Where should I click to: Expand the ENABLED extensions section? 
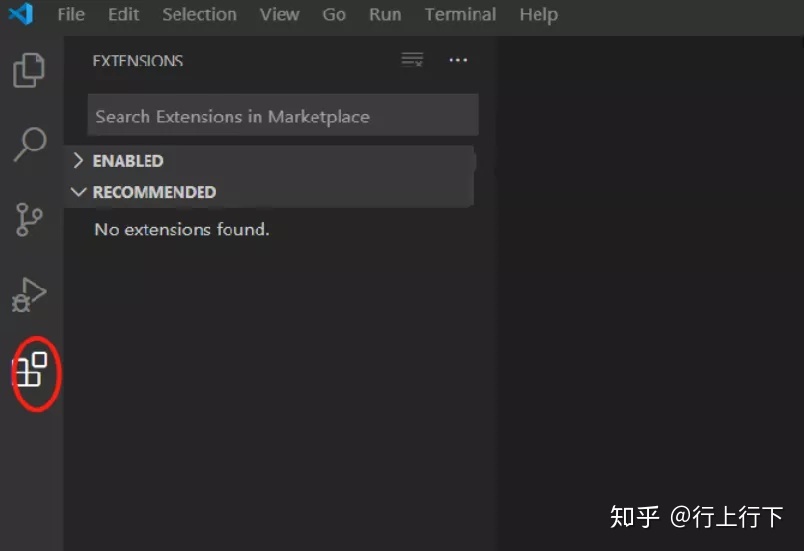(x=269, y=161)
